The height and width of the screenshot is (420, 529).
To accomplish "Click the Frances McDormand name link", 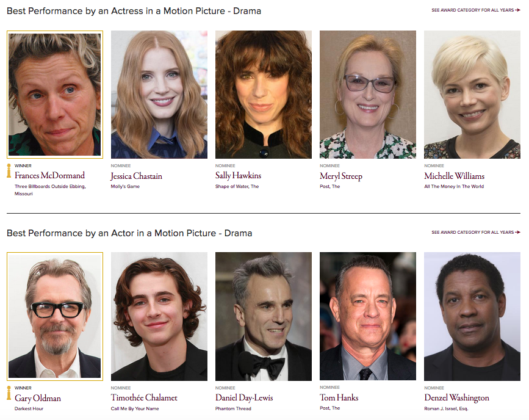I will tap(49, 176).
